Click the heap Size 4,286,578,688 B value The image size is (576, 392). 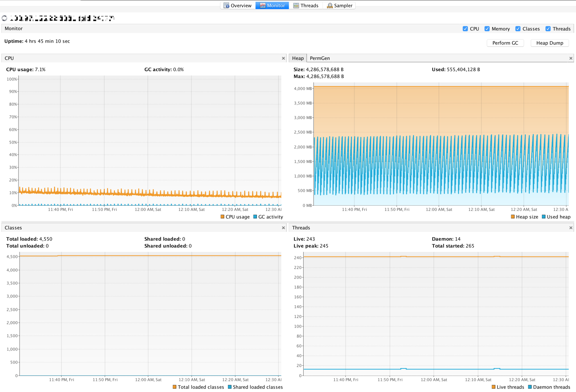[x=325, y=70]
